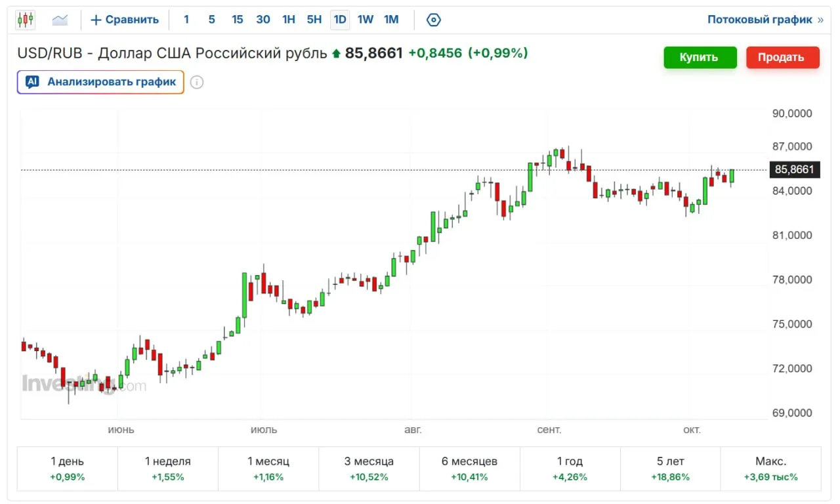
Task: Click the (+0,99%) percent change in header
Action: pyautogui.click(x=497, y=53)
